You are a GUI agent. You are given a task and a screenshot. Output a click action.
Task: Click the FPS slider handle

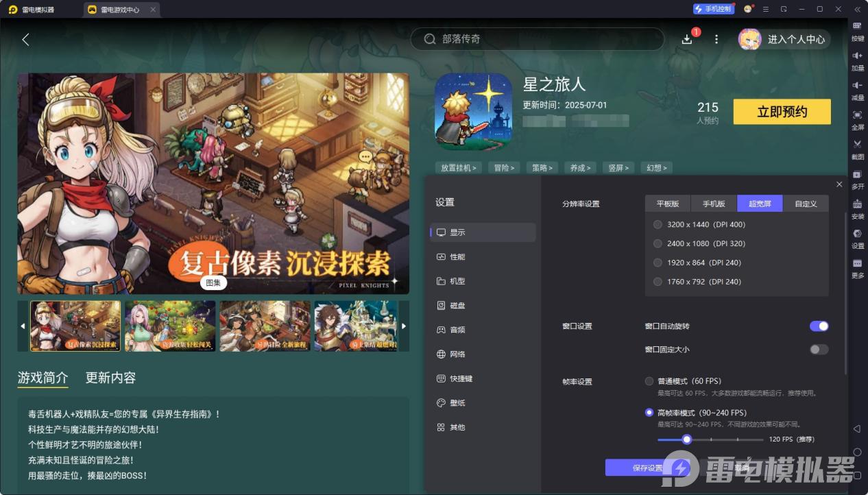click(686, 439)
